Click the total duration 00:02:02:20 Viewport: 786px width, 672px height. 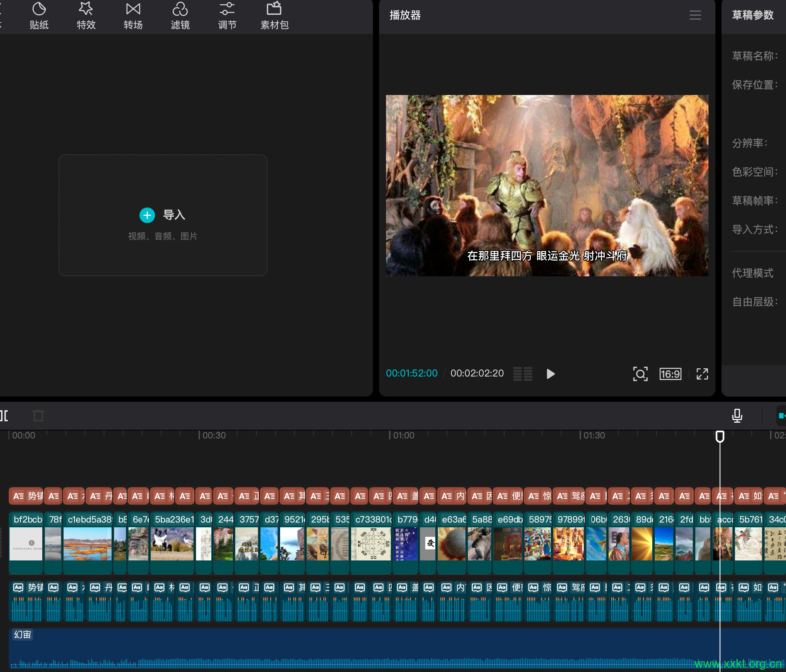point(477,373)
